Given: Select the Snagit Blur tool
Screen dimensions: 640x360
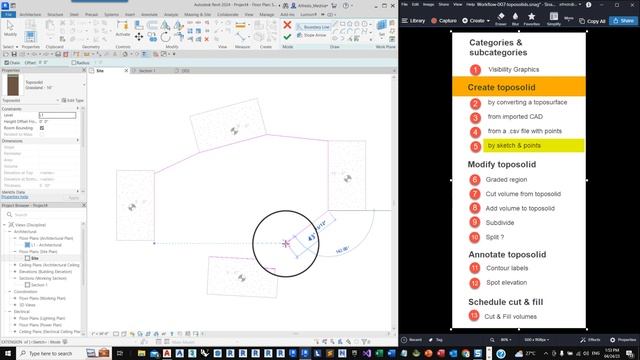Looking at the screenshot, I should tap(515, 19).
